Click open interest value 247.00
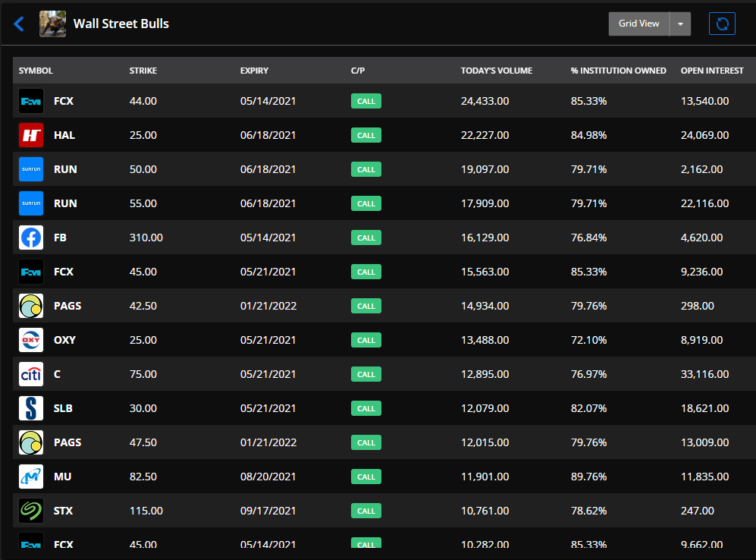 tap(697, 511)
